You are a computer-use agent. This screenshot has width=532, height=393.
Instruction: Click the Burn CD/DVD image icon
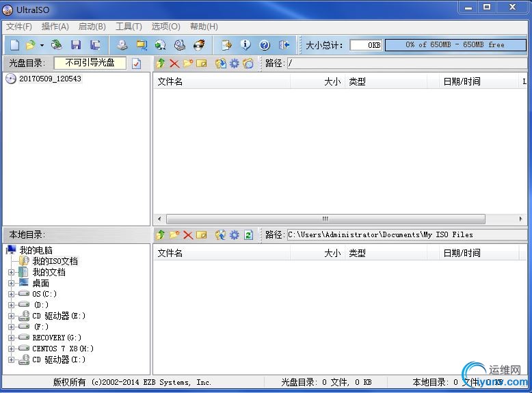[x=199, y=44]
